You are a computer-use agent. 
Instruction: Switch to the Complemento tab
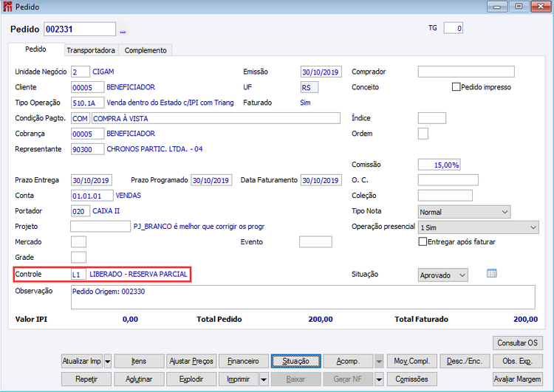click(146, 50)
